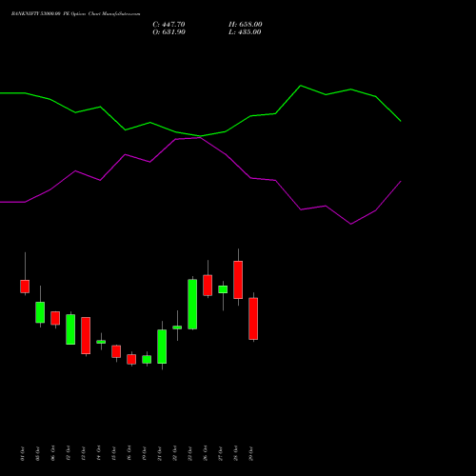This screenshot has width=476, height=476.
Task: Click the 26 Oct date label
Action: [x=205, y=454]
